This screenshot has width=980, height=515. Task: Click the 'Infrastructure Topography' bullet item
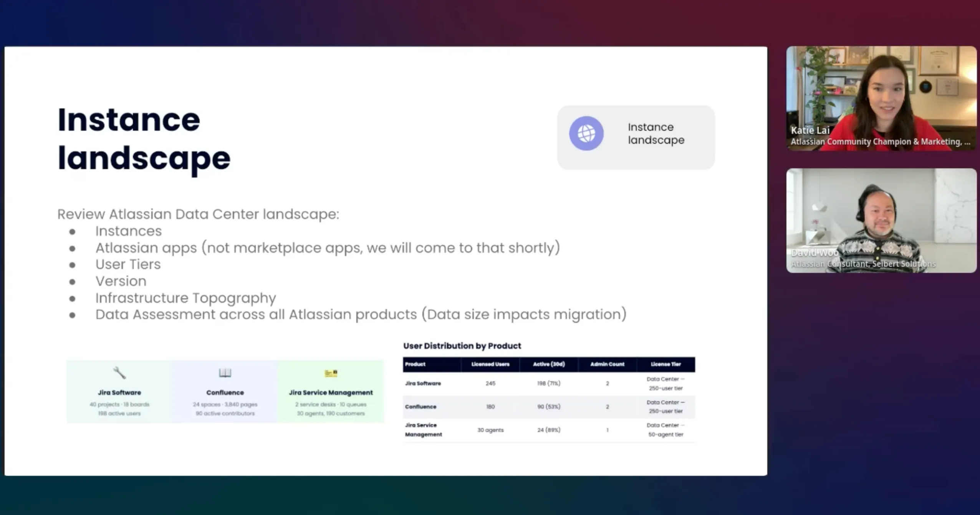(185, 298)
